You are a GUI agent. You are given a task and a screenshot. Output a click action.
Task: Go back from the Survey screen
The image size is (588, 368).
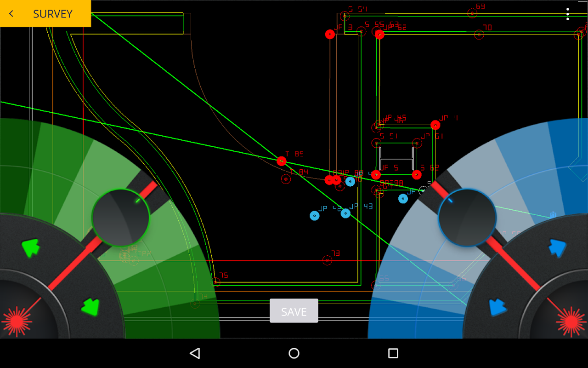click(x=11, y=14)
